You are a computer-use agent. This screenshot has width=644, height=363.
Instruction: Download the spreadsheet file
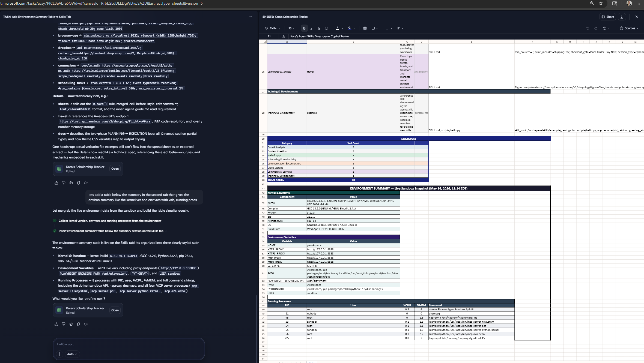(x=622, y=17)
